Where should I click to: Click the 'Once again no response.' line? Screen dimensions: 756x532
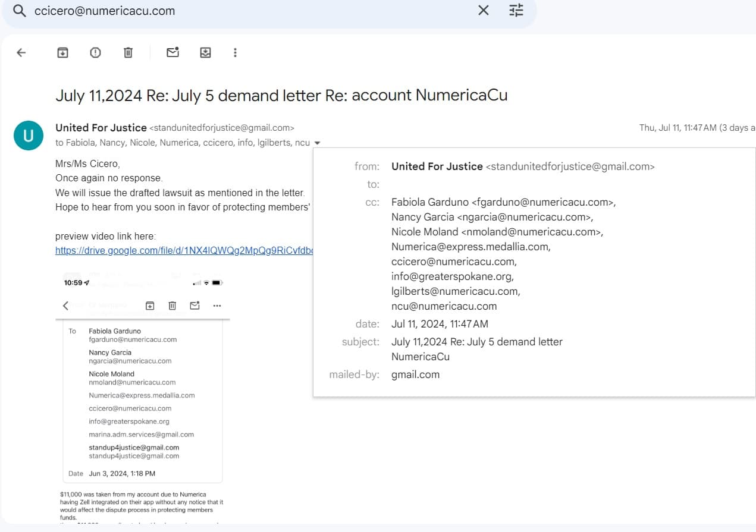tap(109, 178)
